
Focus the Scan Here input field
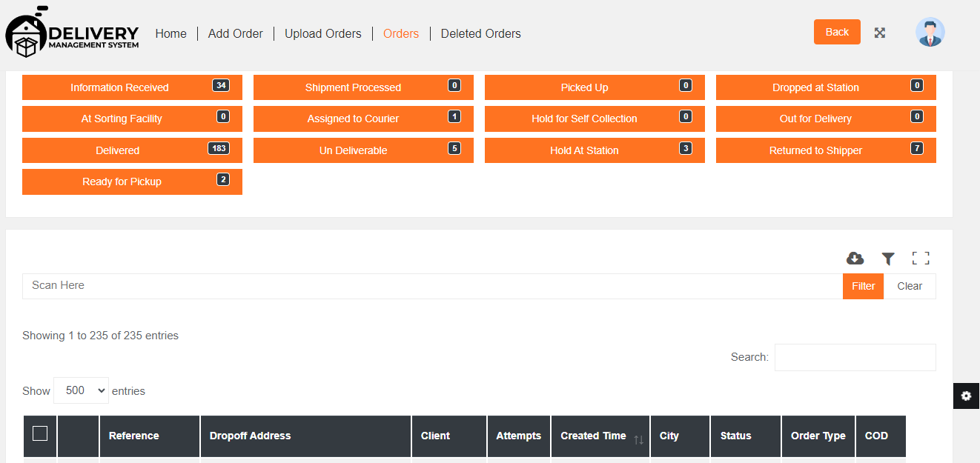point(431,286)
